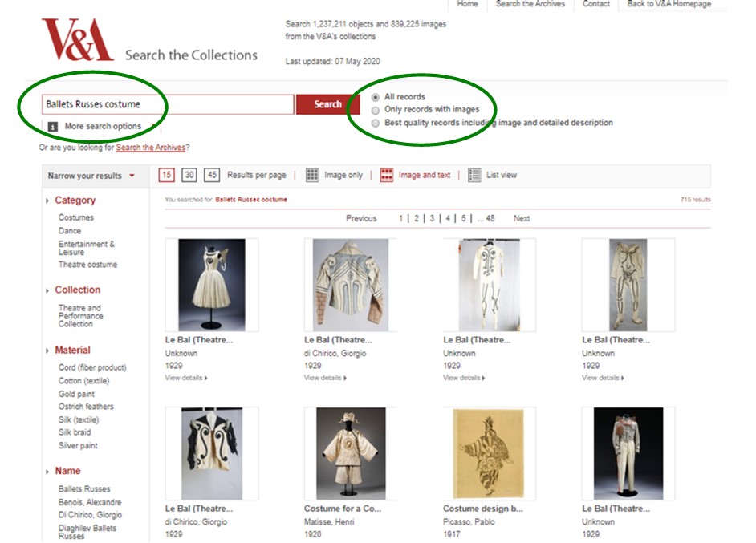
Task: Open the Picasso costume design thumbnail
Action: click(x=489, y=453)
